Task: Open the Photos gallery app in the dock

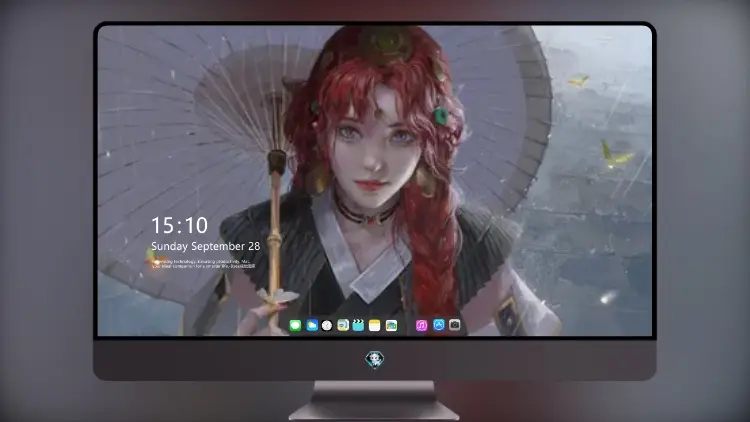Action: (x=391, y=326)
